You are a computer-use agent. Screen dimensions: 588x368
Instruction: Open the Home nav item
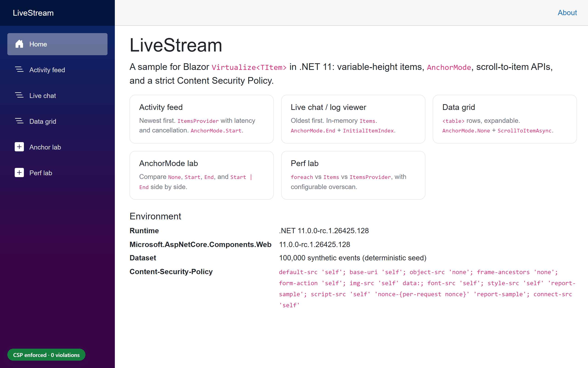coord(57,44)
